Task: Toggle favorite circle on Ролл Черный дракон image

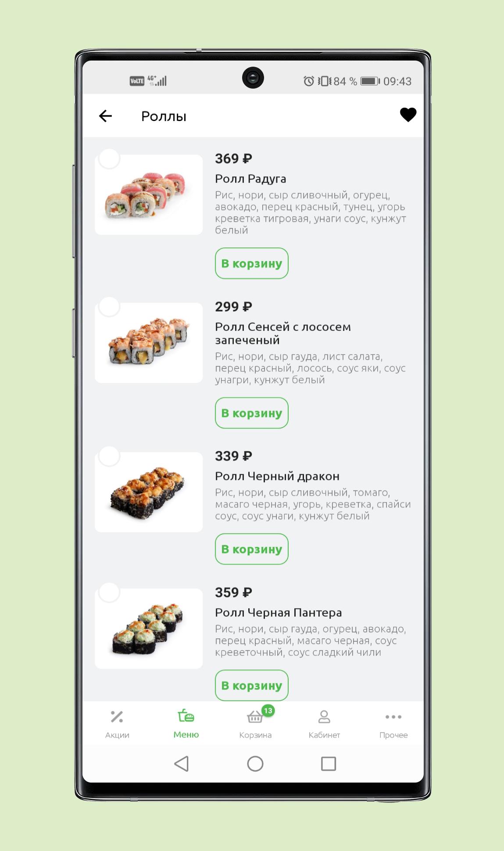Action: (x=109, y=456)
